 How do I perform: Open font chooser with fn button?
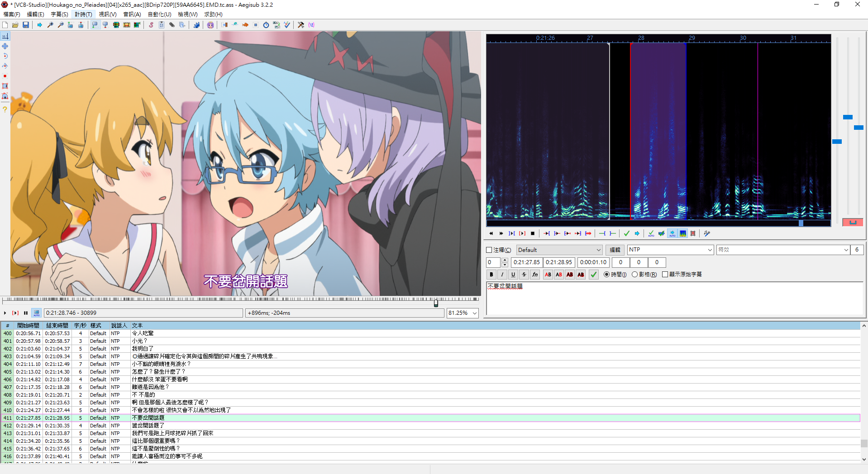(x=535, y=275)
